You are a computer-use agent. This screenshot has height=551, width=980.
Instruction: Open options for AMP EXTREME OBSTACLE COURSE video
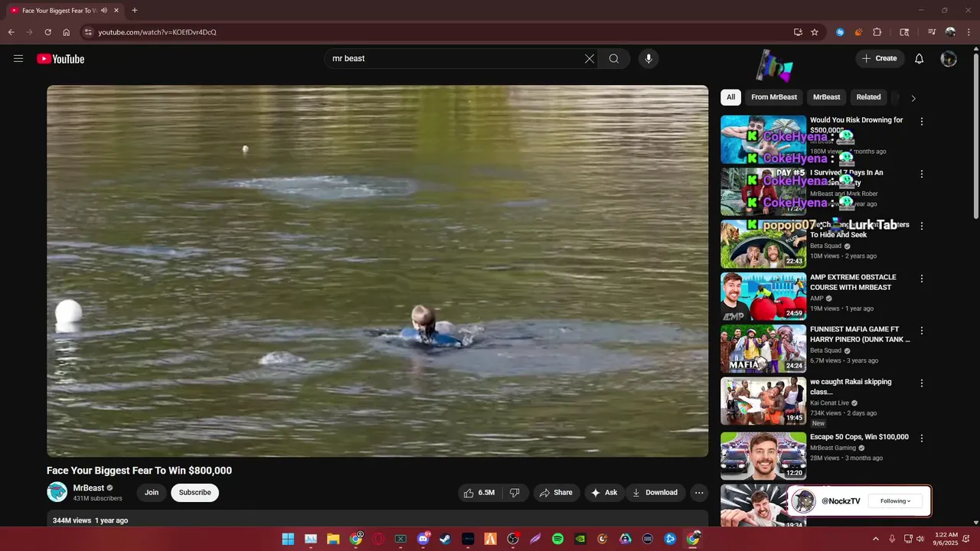point(922,279)
